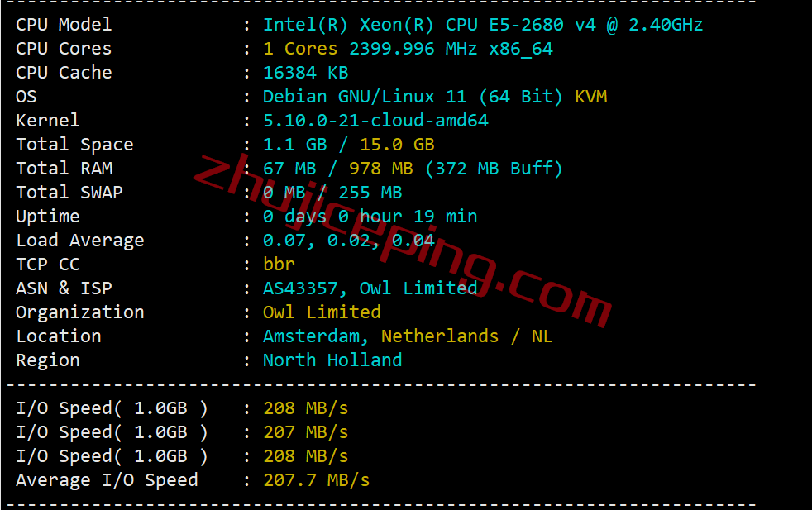Click the Average I/O Speed 207.7 MB/s
Viewport: 812px width, 510px height.
coord(317,480)
